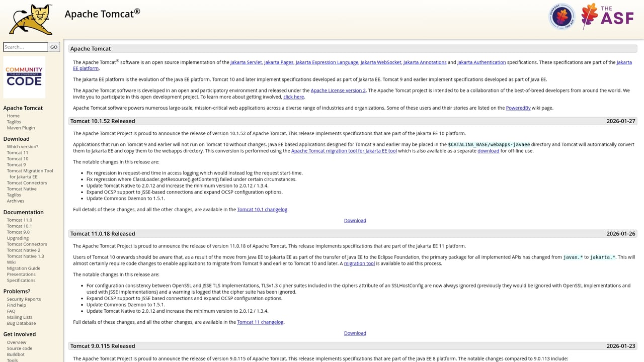
Task: Click the Apache Tomcat cat logo
Action: (x=31, y=19)
